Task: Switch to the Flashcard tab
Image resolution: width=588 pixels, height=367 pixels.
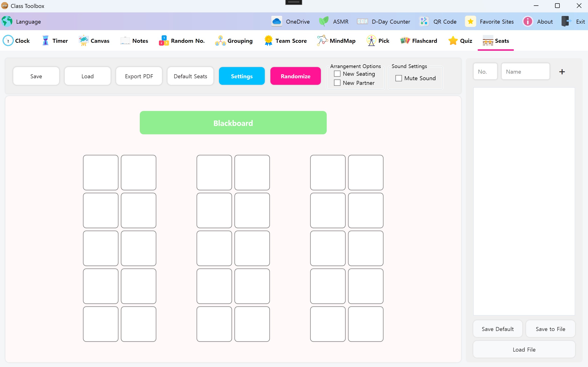Action: [x=419, y=40]
